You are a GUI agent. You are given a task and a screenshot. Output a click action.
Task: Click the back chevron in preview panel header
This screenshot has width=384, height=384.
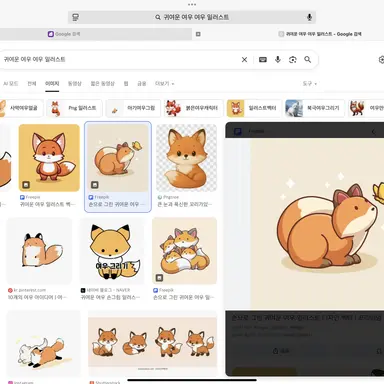click(x=373, y=132)
